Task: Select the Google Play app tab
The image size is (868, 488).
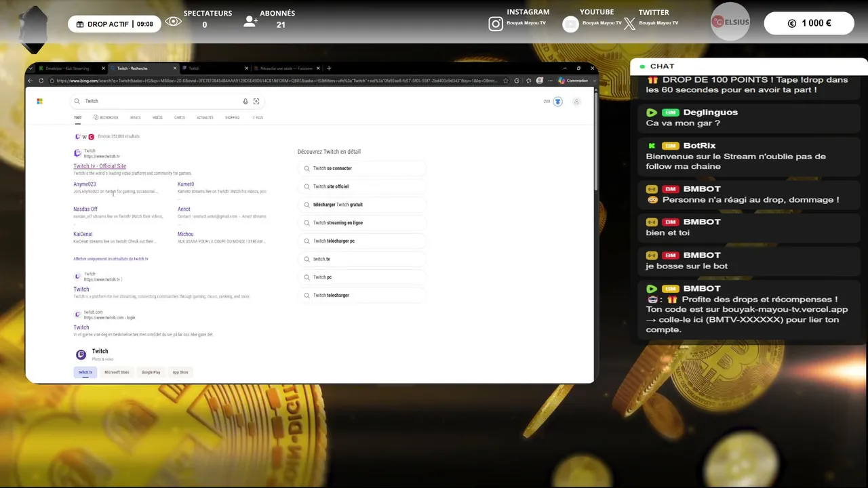Action: click(x=151, y=373)
